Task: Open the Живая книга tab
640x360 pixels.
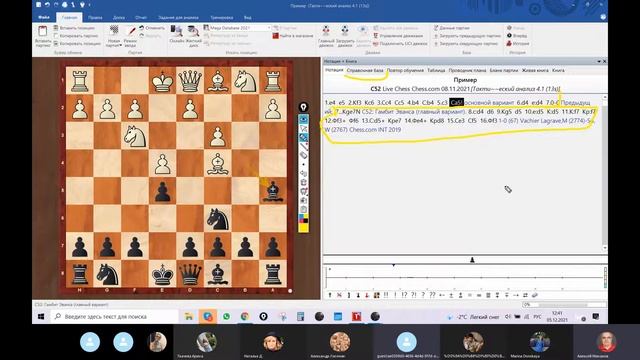Action: 535,71
